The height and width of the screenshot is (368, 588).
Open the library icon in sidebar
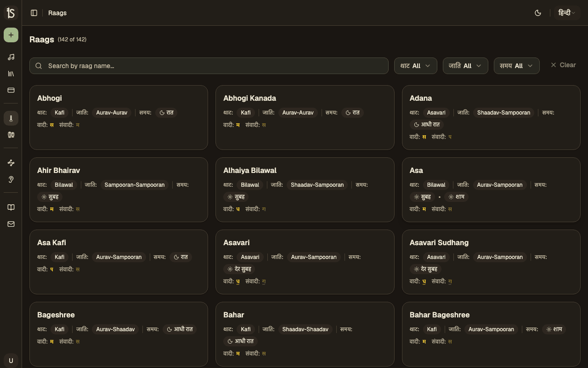[11, 74]
